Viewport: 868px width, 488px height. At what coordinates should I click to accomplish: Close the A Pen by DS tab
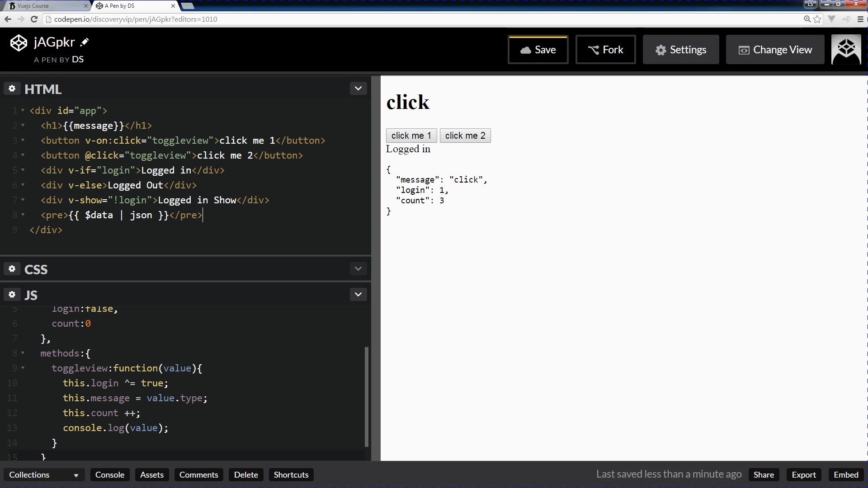[x=173, y=6]
